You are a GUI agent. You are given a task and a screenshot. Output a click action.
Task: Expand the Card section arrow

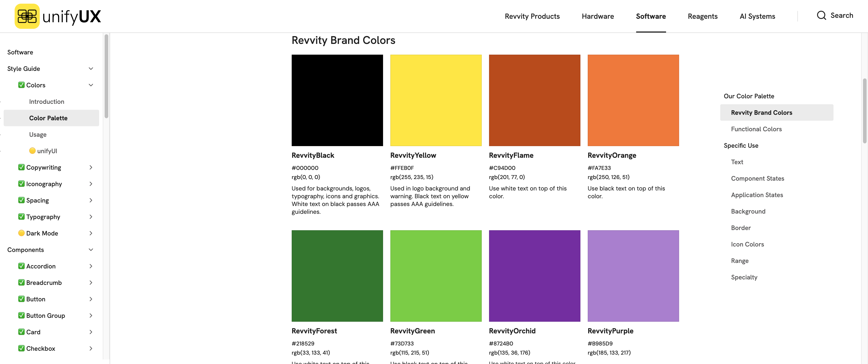(x=91, y=332)
